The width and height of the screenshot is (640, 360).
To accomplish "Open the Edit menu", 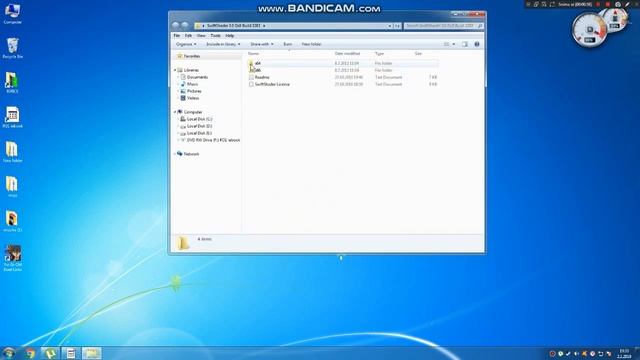I will point(188,36).
